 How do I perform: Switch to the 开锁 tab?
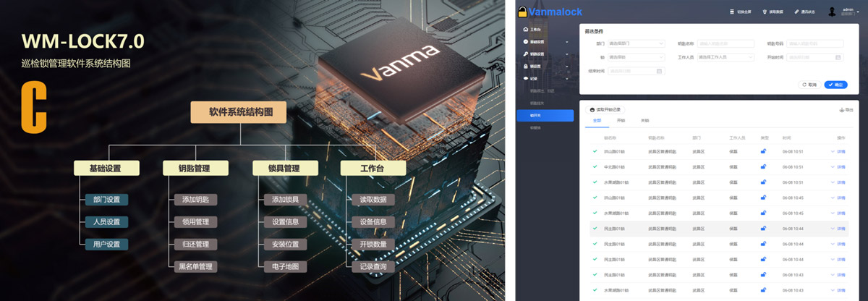click(x=621, y=121)
